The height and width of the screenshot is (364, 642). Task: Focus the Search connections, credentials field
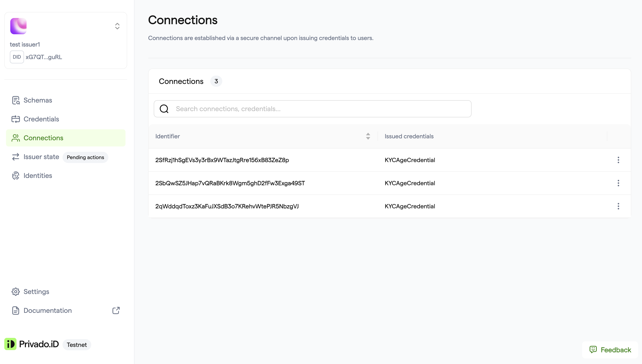point(312,109)
